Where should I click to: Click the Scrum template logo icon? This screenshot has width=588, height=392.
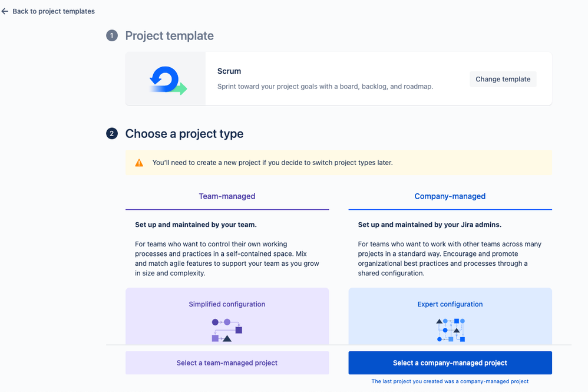pyautogui.click(x=168, y=80)
